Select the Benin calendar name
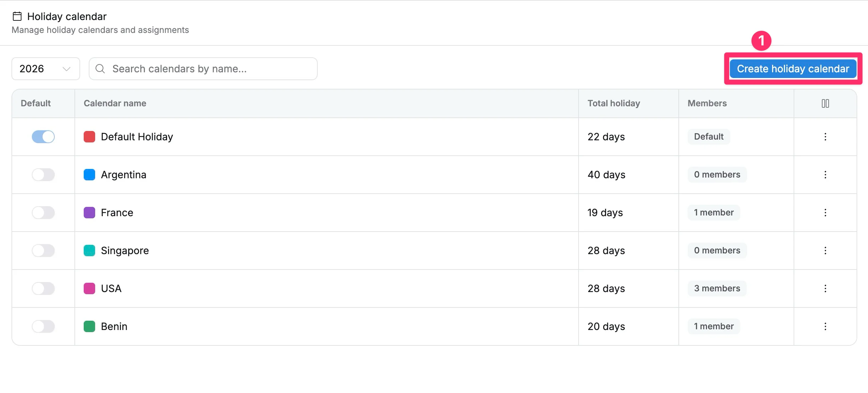 pos(114,326)
